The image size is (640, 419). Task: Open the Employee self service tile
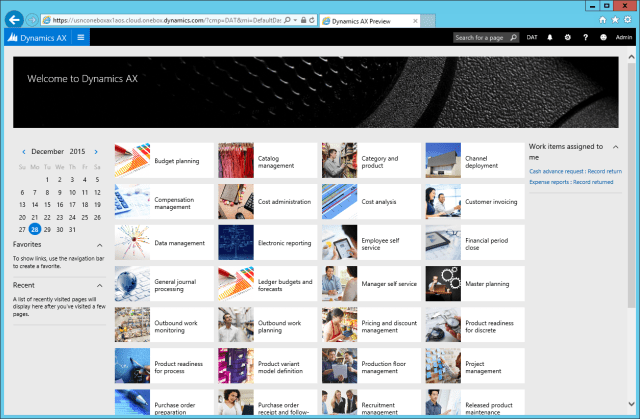(x=371, y=243)
